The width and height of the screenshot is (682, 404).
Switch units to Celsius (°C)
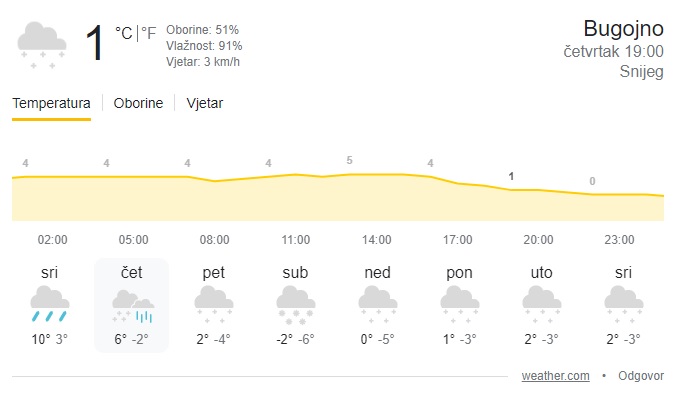[123, 33]
